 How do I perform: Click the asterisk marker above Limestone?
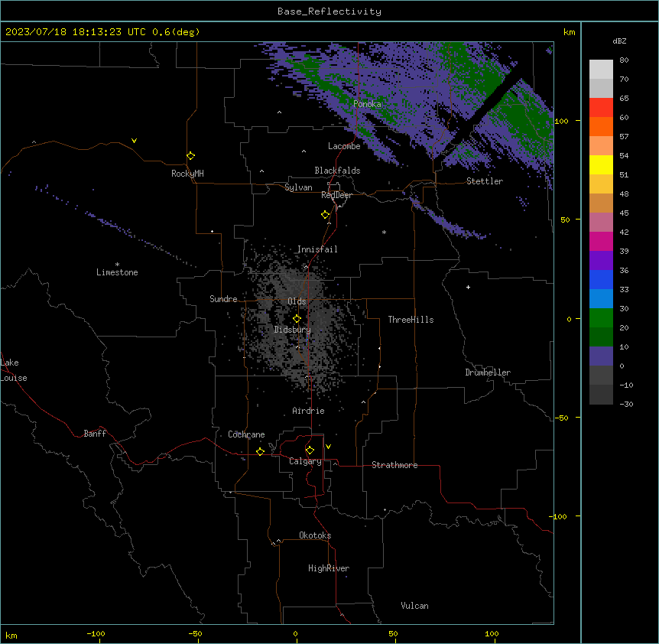pyautogui.click(x=117, y=265)
